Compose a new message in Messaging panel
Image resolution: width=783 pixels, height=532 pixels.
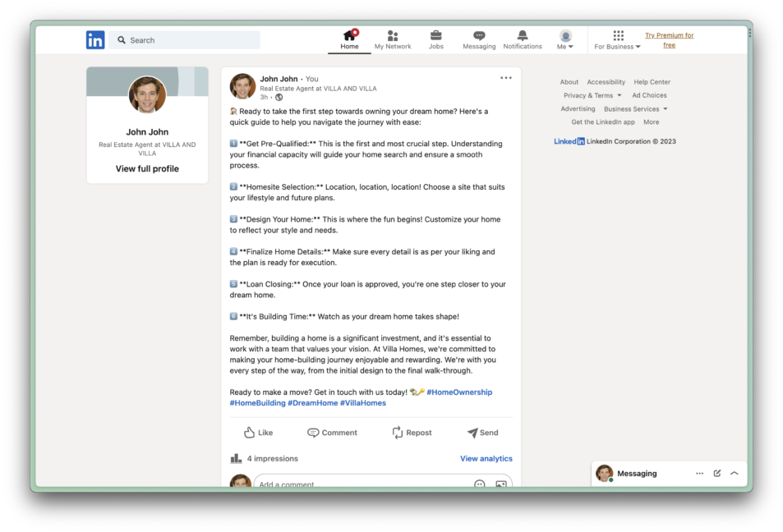click(716, 473)
